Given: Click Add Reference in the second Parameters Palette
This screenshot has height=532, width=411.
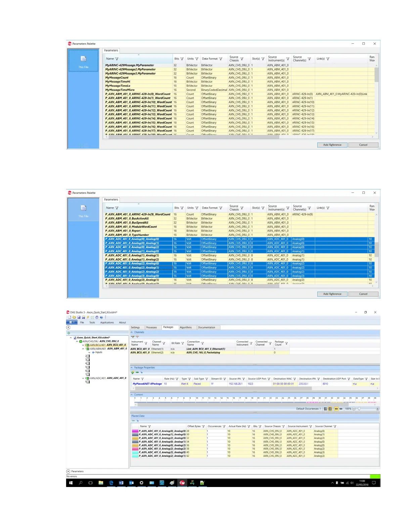Looking at the screenshot, I should pyautogui.click(x=332, y=294).
